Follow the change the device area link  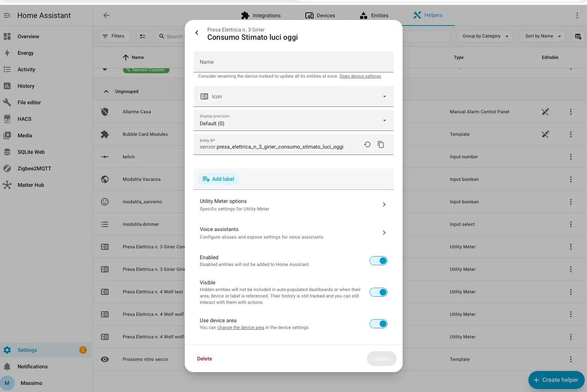241,327
